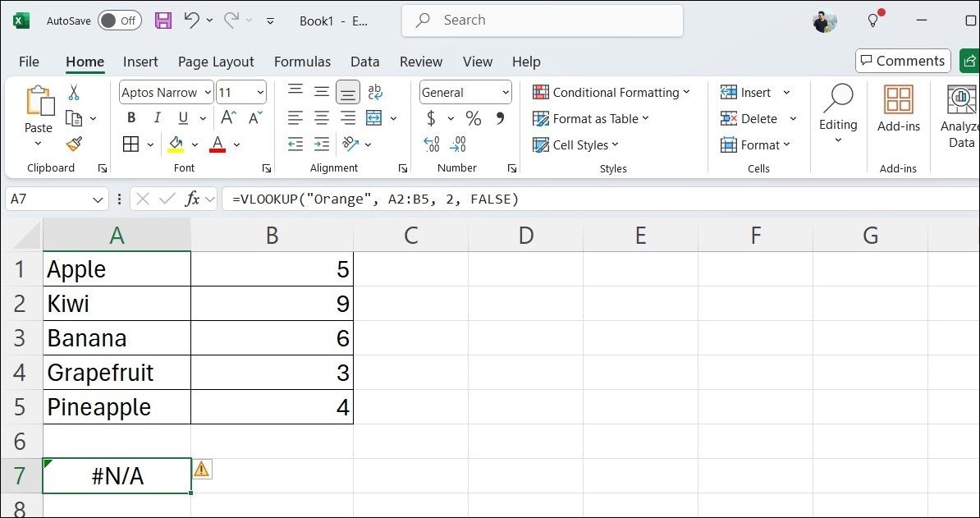Click in the Search box
This screenshot has width=980, height=518.
[x=542, y=21]
